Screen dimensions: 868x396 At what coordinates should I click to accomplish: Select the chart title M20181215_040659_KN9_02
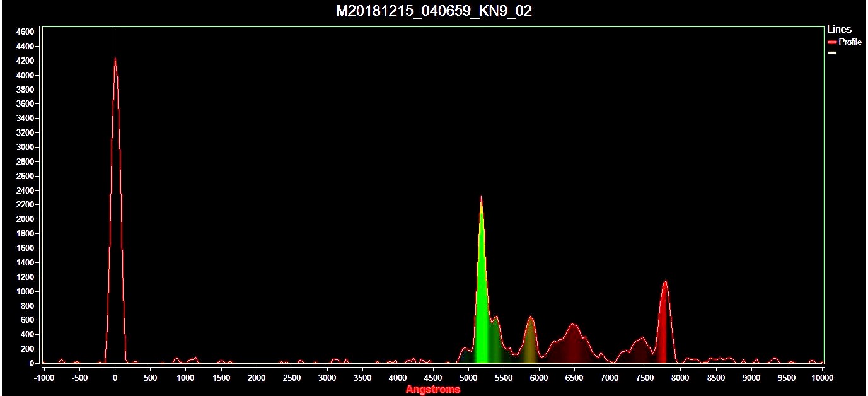[x=433, y=11]
